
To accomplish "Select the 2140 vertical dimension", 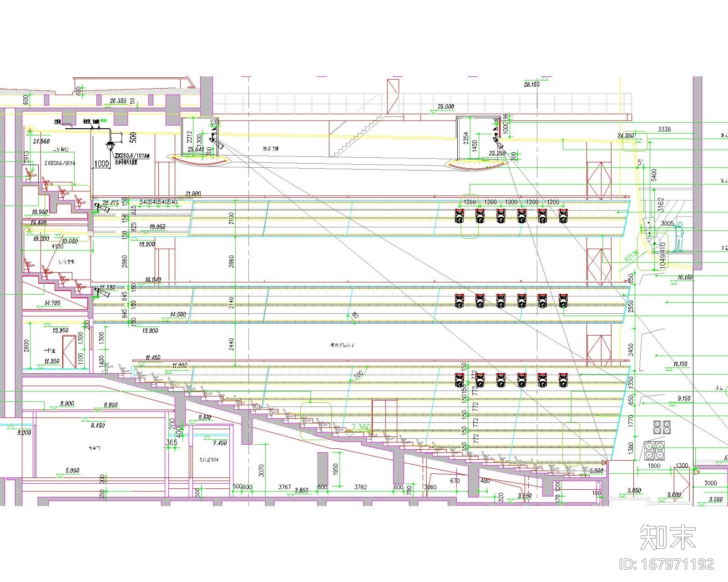I will [232, 303].
